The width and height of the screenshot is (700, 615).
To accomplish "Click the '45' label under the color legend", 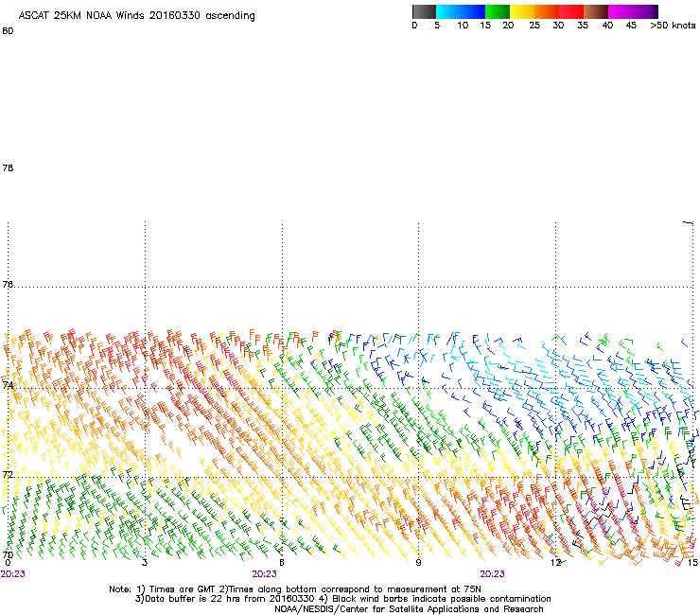I will (x=631, y=26).
